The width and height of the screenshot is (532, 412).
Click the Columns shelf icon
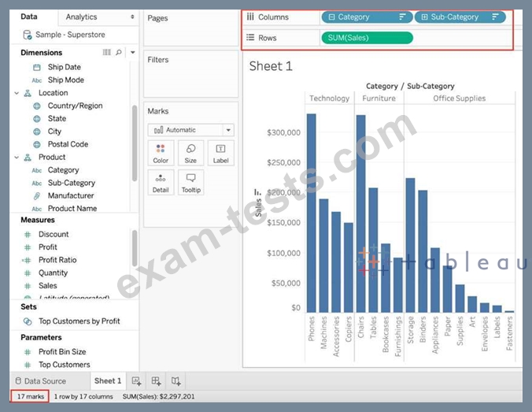coord(250,17)
